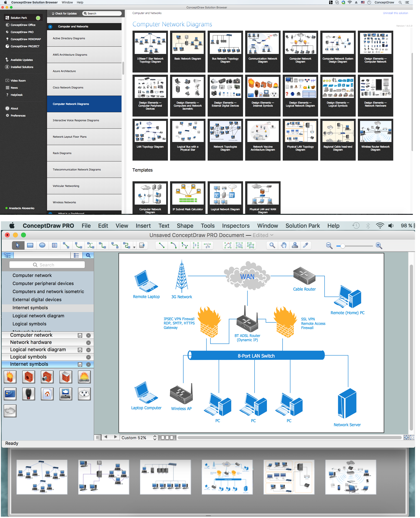Select Wireless Networks in solution list
The width and height of the screenshot is (420, 518).
click(x=84, y=202)
